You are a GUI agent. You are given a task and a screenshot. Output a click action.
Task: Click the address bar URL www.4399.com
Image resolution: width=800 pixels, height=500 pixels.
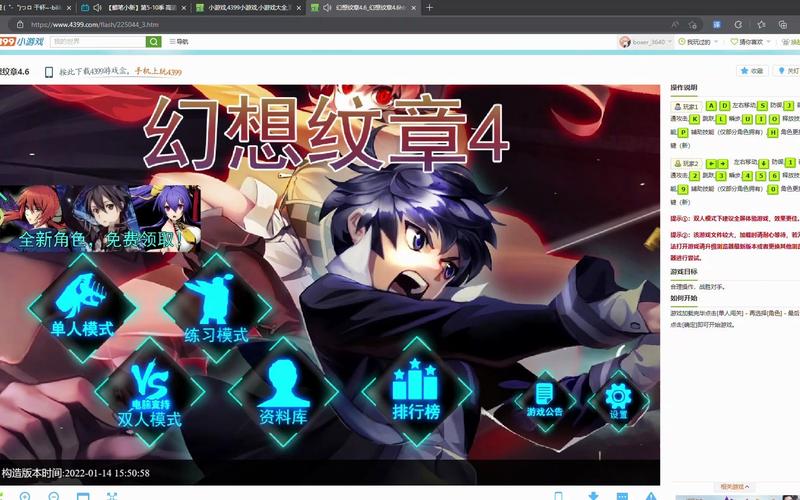point(94,24)
